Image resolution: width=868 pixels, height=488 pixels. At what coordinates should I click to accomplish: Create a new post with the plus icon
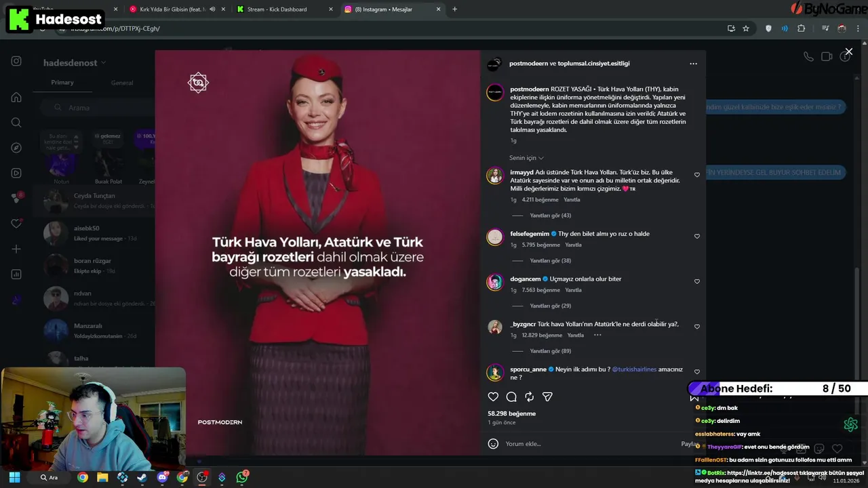pos(16,249)
